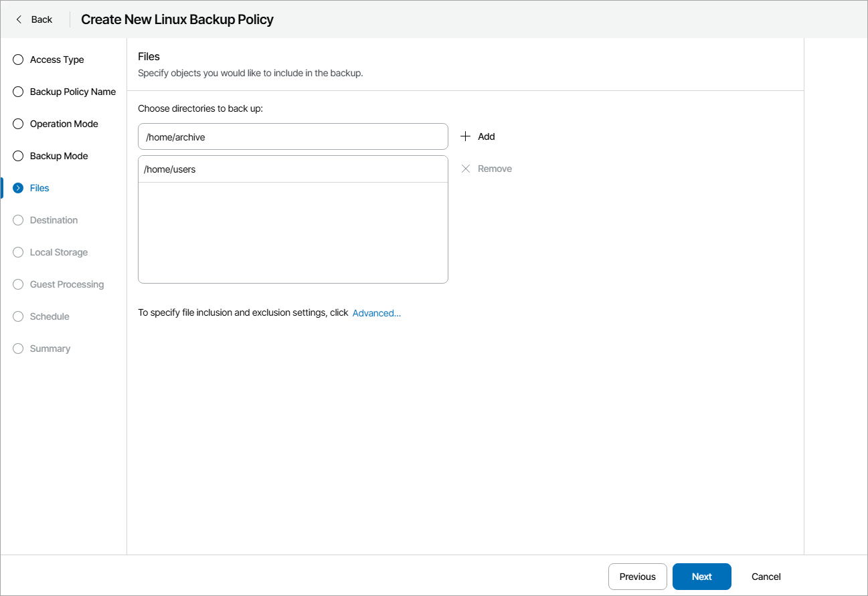Select the Backup Mode step circle
This screenshot has width=868, height=596.
[18, 156]
